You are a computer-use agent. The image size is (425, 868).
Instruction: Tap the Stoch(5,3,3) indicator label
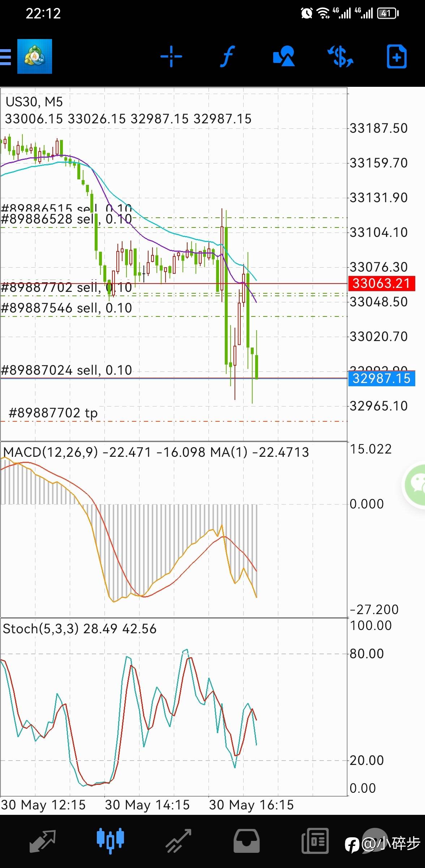[40, 629]
